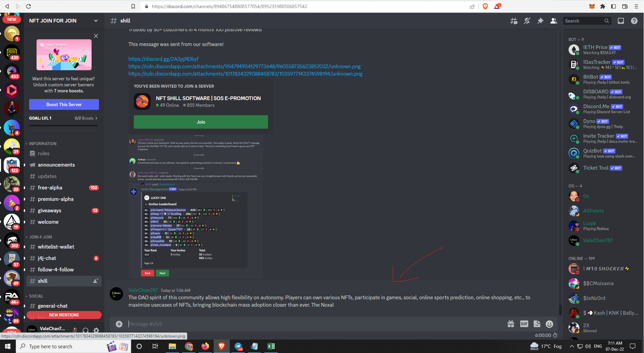Click the boost goal progress bar
Screen dimensions: 644x353
pos(63,126)
